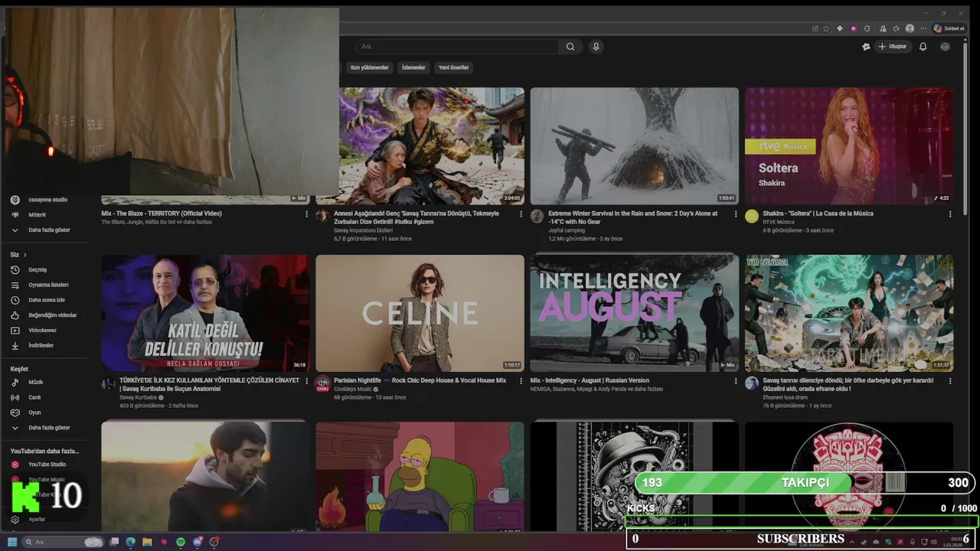Image resolution: width=980 pixels, height=551 pixels.
Task: Open Cooldays Music channel link
Action: pos(353,390)
